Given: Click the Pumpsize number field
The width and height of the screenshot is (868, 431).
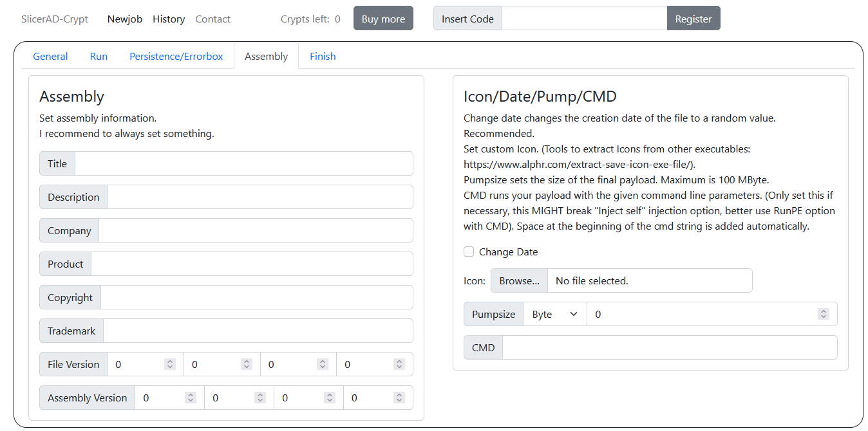Looking at the screenshot, I should (712, 314).
